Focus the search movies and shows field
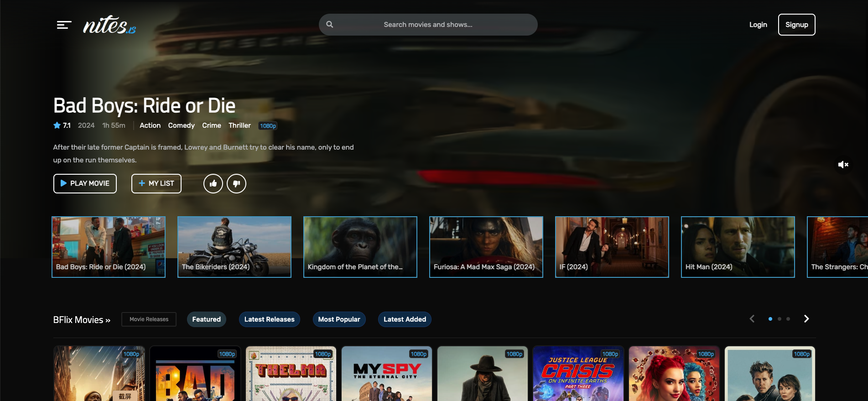Screen dimensions: 868x401 click(428, 25)
